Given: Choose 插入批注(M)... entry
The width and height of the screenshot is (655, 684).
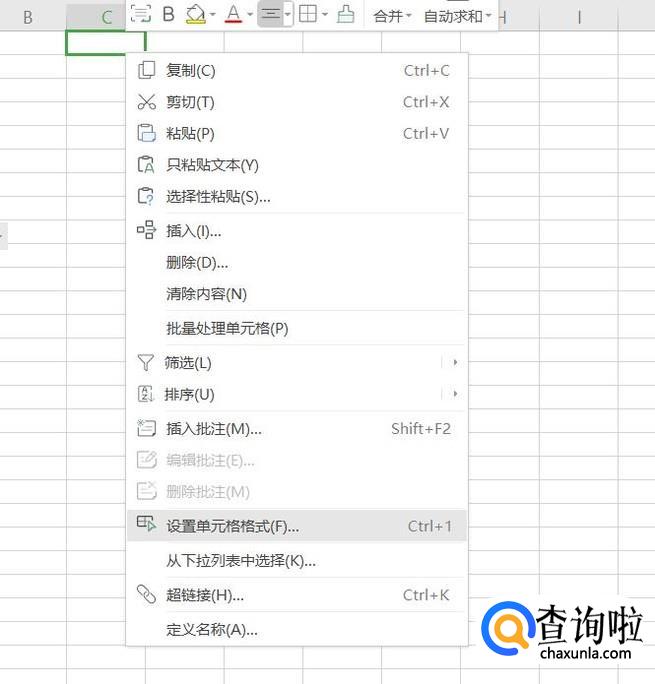Looking at the screenshot, I should pos(297,429).
